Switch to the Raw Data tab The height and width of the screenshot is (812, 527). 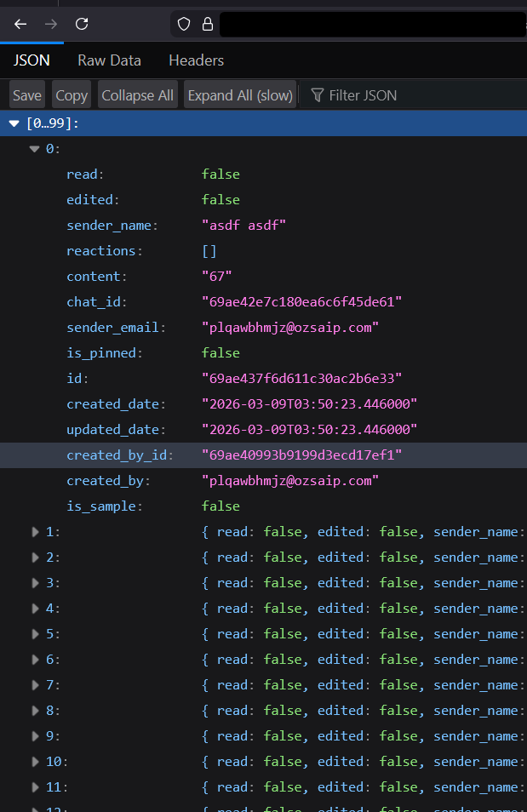click(x=109, y=60)
